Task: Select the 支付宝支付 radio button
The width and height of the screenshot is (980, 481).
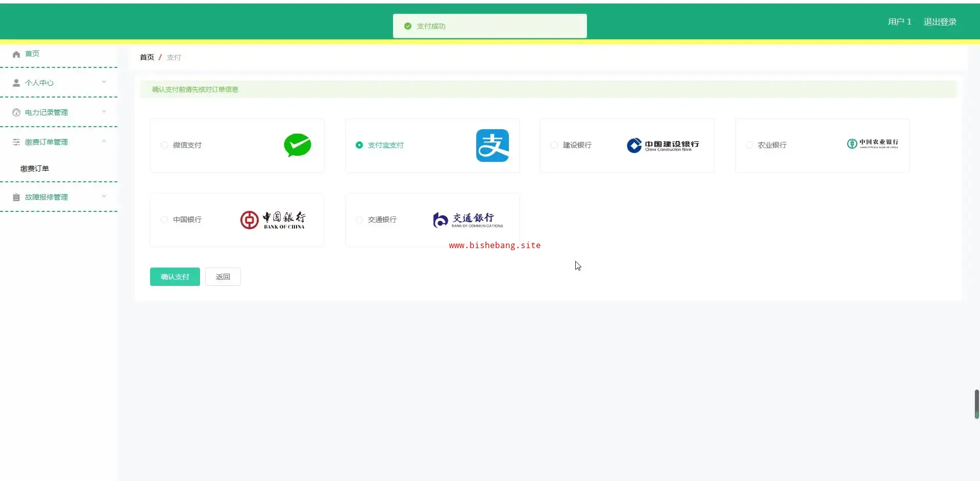Action: tap(359, 145)
